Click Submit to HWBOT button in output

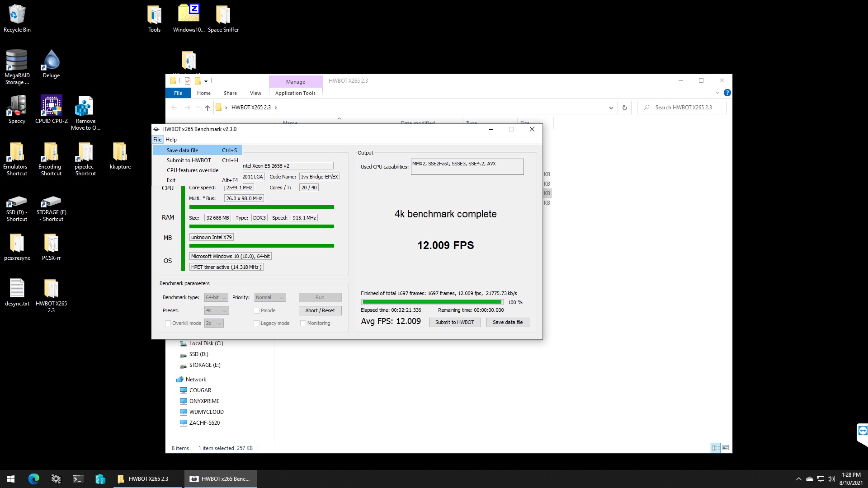(454, 322)
